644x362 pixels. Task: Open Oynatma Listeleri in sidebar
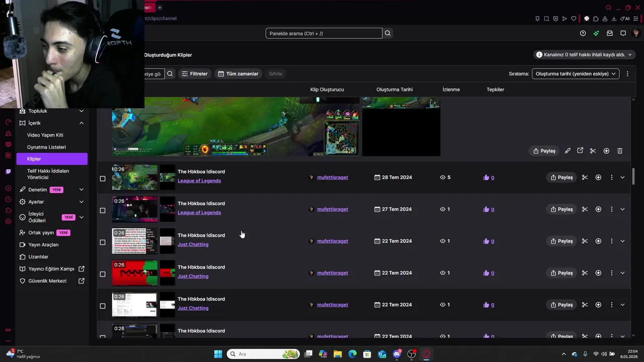pyautogui.click(x=46, y=147)
